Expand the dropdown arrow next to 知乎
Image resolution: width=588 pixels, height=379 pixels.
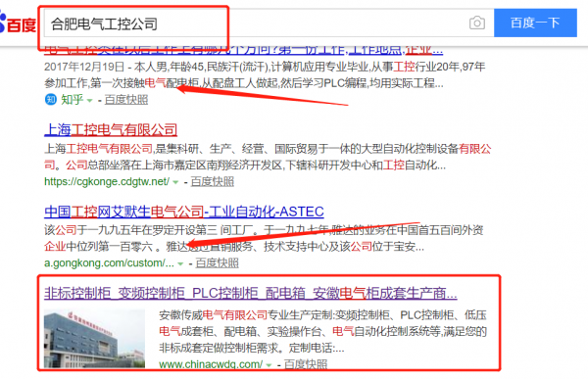(89, 101)
